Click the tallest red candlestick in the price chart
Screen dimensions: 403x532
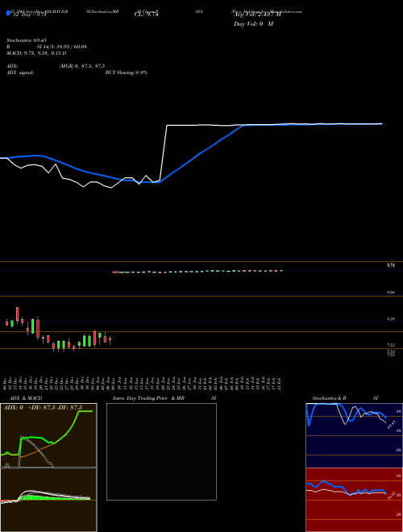(38, 328)
